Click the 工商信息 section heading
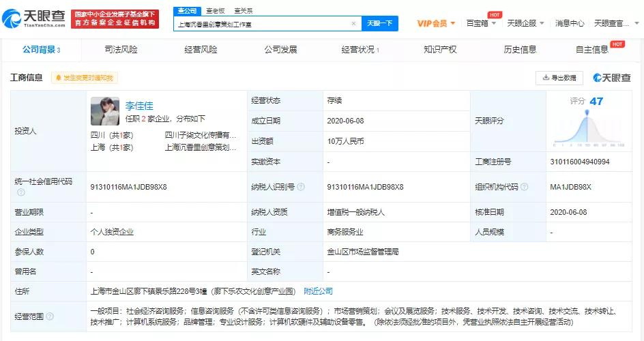Image resolution: width=644 pixels, height=341 pixels. 27,78
